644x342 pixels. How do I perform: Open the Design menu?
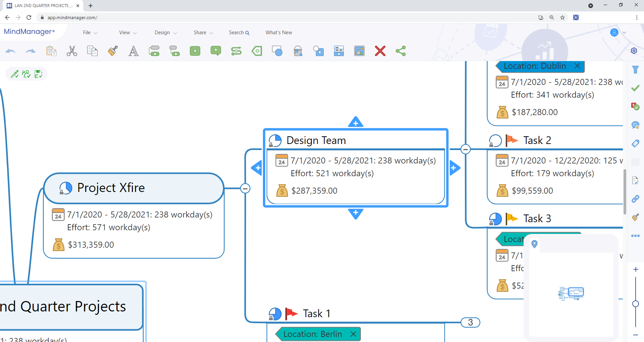pos(165,33)
